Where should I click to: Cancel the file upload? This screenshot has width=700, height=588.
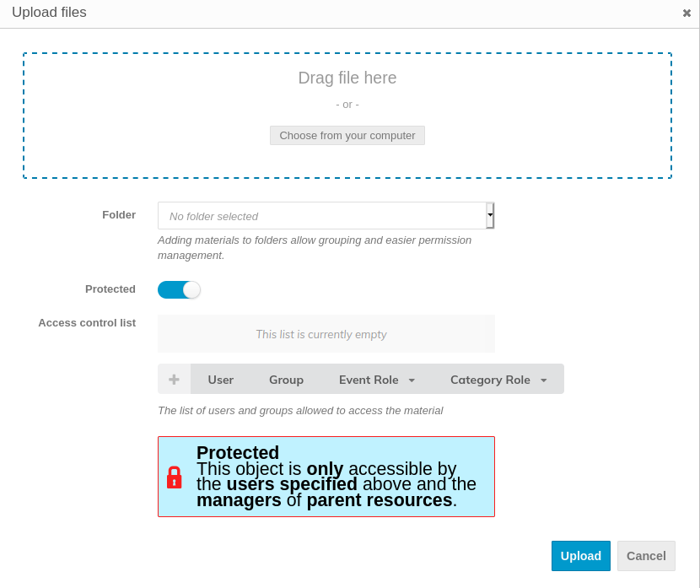pyautogui.click(x=646, y=556)
